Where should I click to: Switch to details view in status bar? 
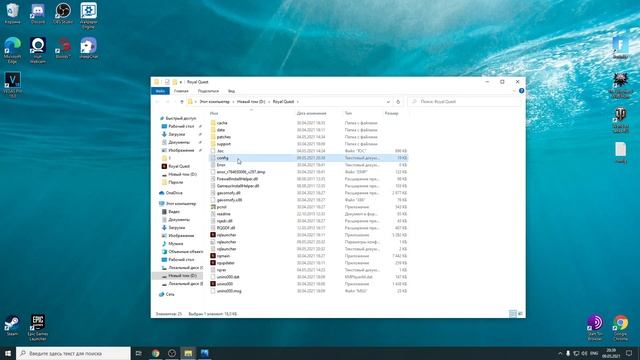[512, 313]
